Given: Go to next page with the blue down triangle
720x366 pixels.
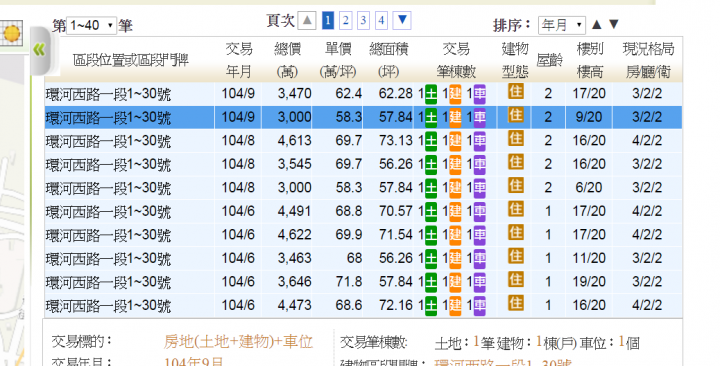Looking at the screenshot, I should pyautogui.click(x=402, y=20).
